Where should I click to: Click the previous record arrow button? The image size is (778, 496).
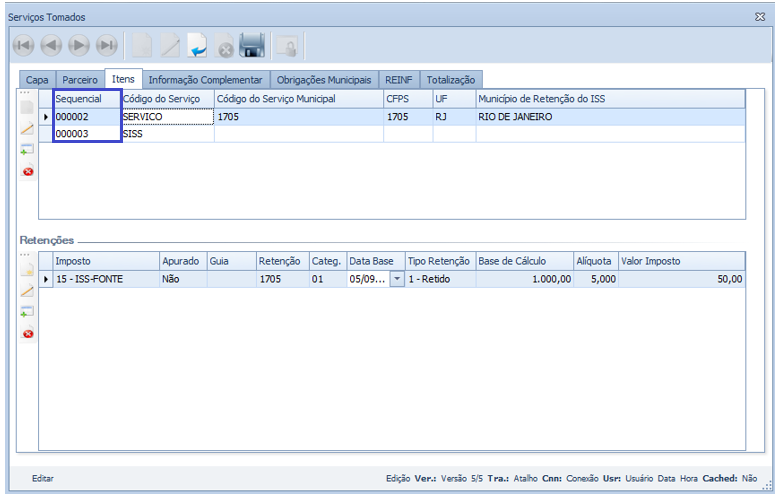pyautogui.click(x=51, y=45)
